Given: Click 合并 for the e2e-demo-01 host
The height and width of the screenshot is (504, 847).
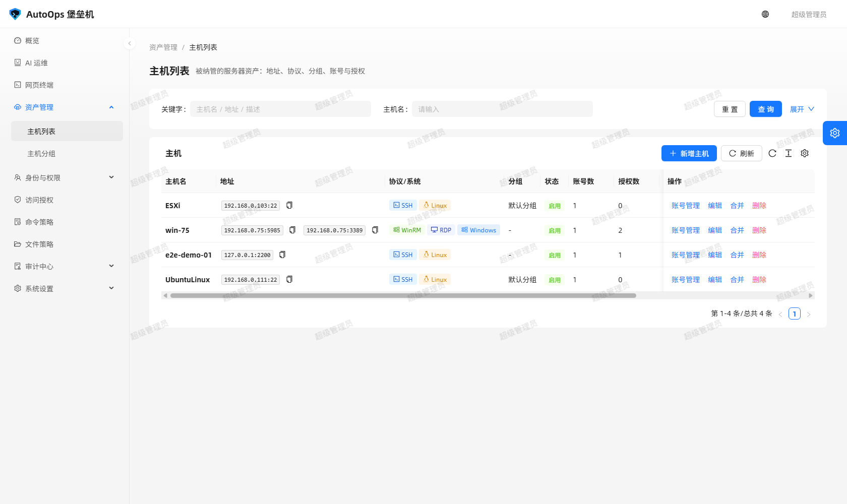Looking at the screenshot, I should pyautogui.click(x=737, y=255).
